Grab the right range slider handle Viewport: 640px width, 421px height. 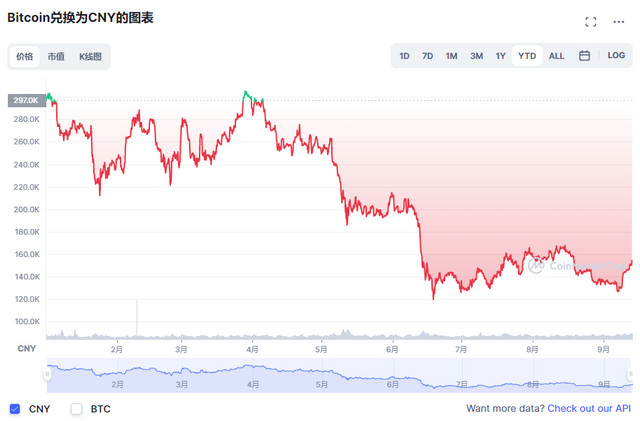[630, 374]
